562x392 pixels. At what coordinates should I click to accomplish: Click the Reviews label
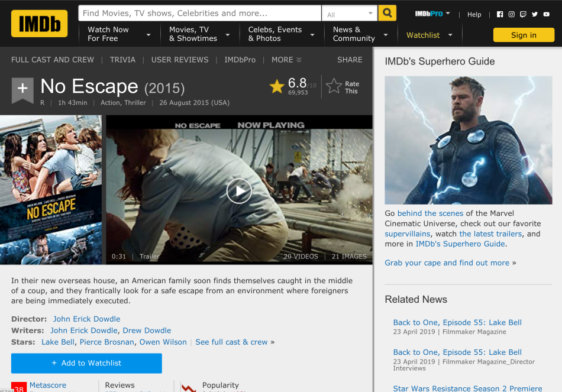(119, 385)
